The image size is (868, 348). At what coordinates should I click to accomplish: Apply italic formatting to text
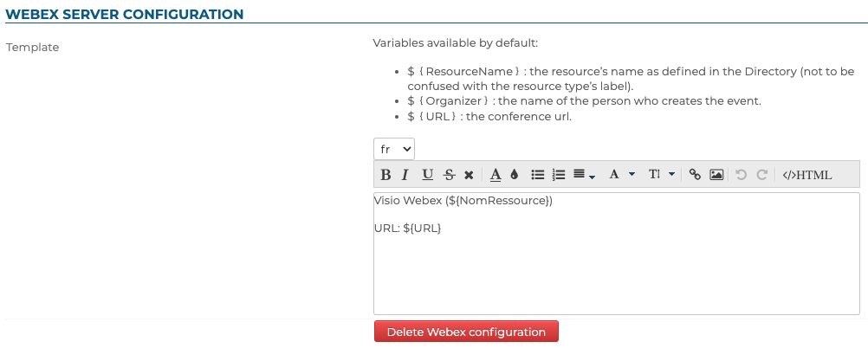click(405, 175)
